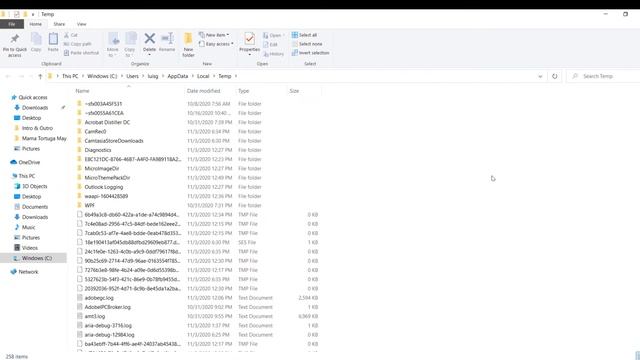Screen dimensions: 640x360
Task: Select the WPF folder
Action: tap(89, 205)
